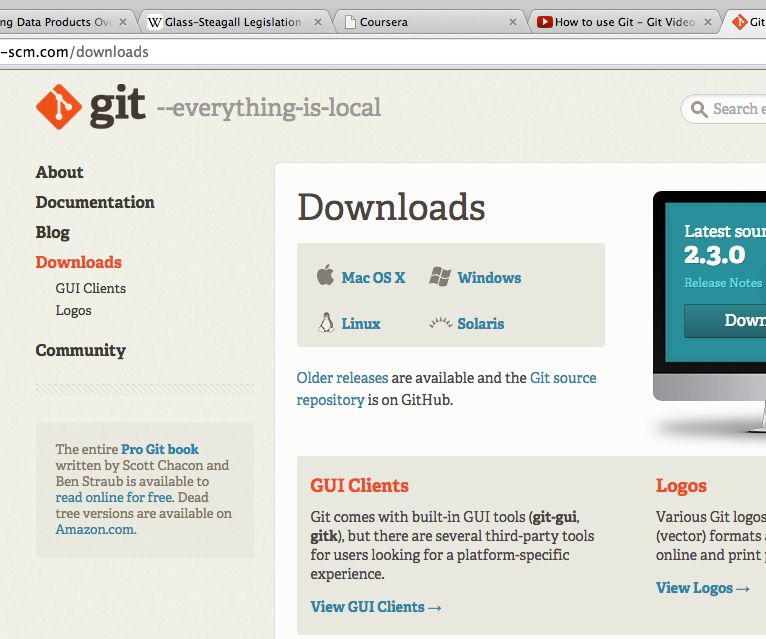Click the Apple logo beside Mac OS X
Viewport: 766px width, 639px height.
click(325, 275)
